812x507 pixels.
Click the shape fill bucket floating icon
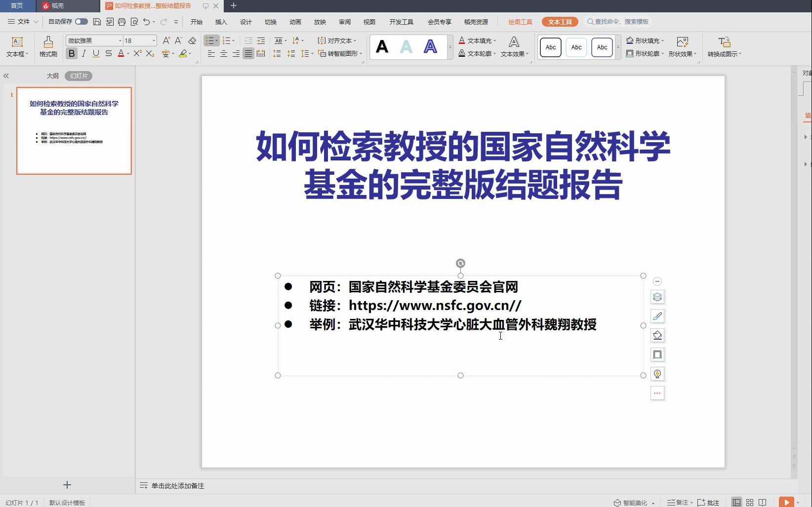(657, 335)
